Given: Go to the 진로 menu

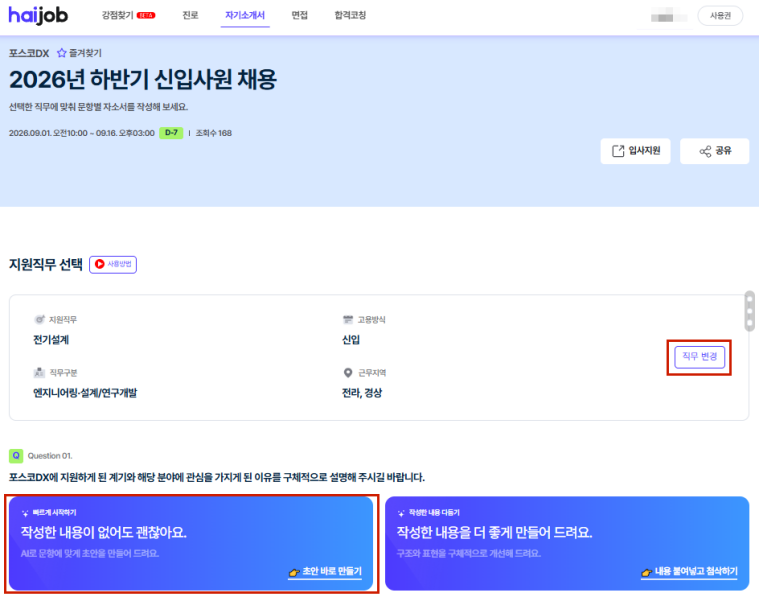Looking at the screenshot, I should point(190,15).
